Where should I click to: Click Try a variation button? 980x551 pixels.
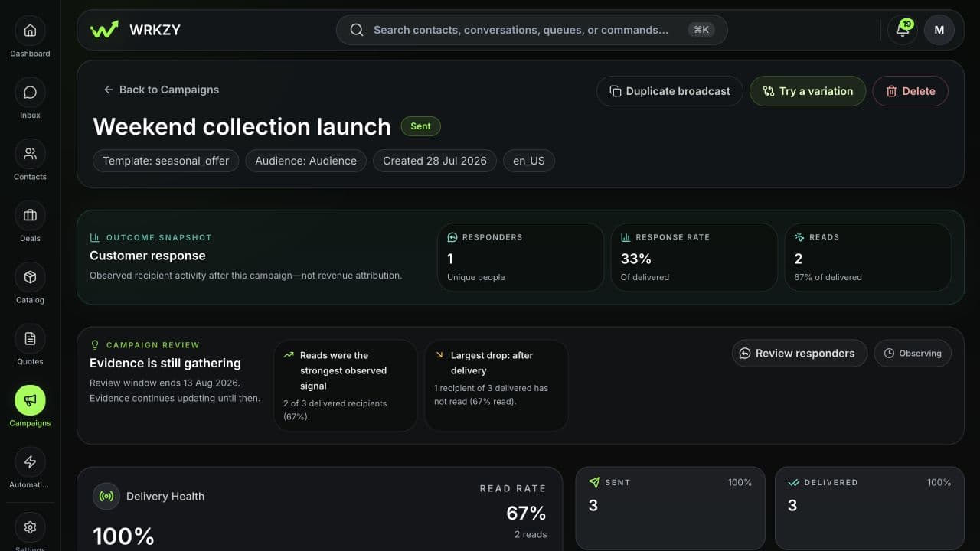pos(808,91)
